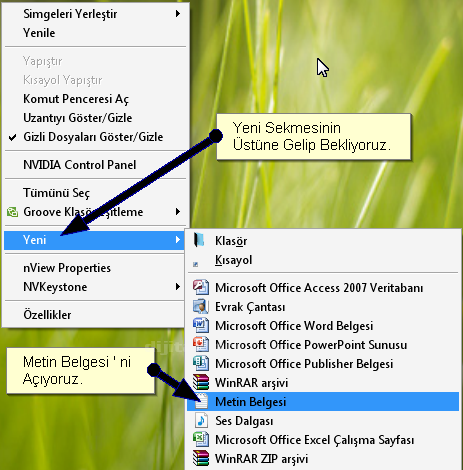This screenshot has height=470, width=463.
Task: Click the Ses Dalgası music note icon
Action: (201, 420)
